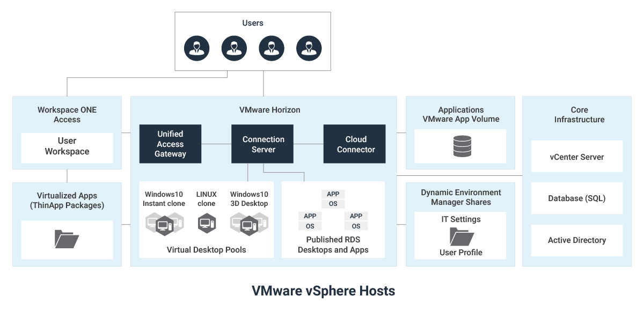Click the second user avatar icon
The height and width of the screenshot is (311, 644).
click(234, 48)
